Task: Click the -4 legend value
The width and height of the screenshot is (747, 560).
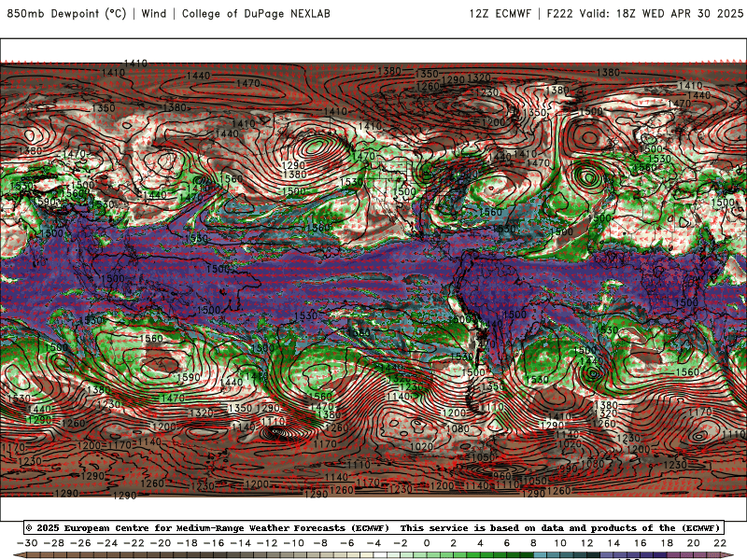Action: pos(374,543)
